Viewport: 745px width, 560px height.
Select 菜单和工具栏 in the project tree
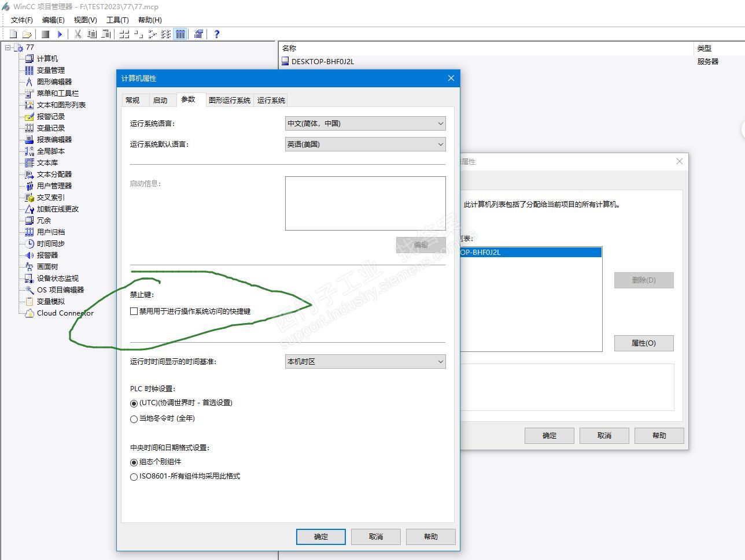point(58,93)
